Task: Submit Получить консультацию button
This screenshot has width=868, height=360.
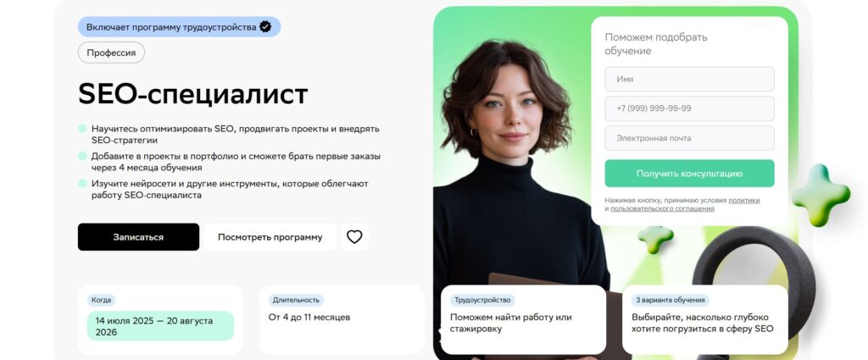Action: tap(689, 173)
